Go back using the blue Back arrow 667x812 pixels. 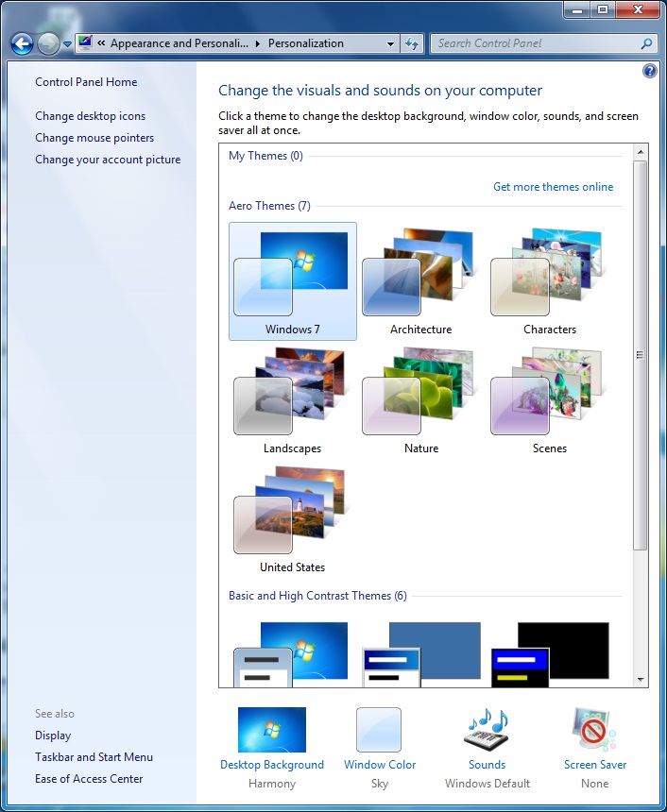(x=22, y=44)
